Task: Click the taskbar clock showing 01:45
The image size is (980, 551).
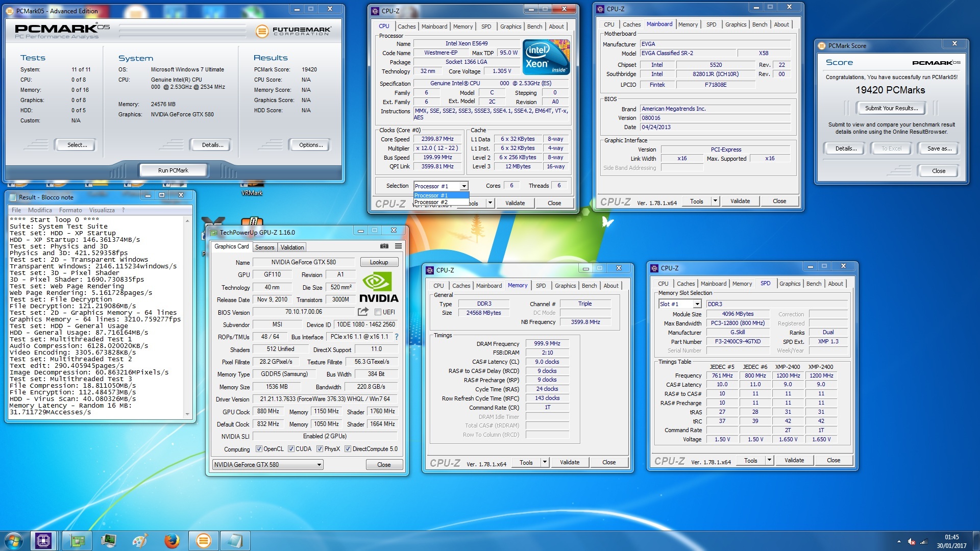Action: pos(951,541)
